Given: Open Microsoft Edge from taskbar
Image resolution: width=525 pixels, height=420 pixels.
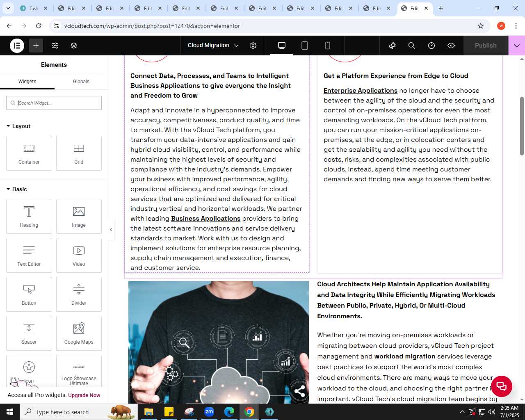Looking at the screenshot, I should point(229,412).
